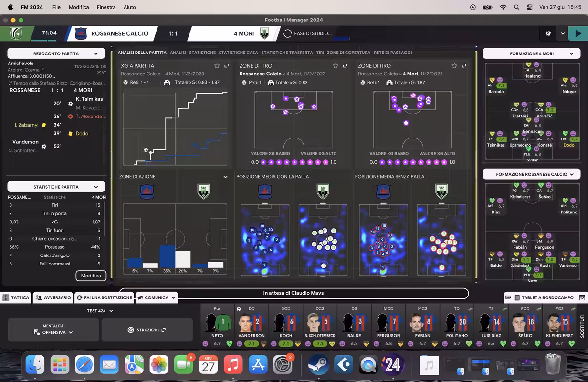Switch to Rete di Passaggi tab
This screenshot has width=588, height=382.
[x=393, y=53]
